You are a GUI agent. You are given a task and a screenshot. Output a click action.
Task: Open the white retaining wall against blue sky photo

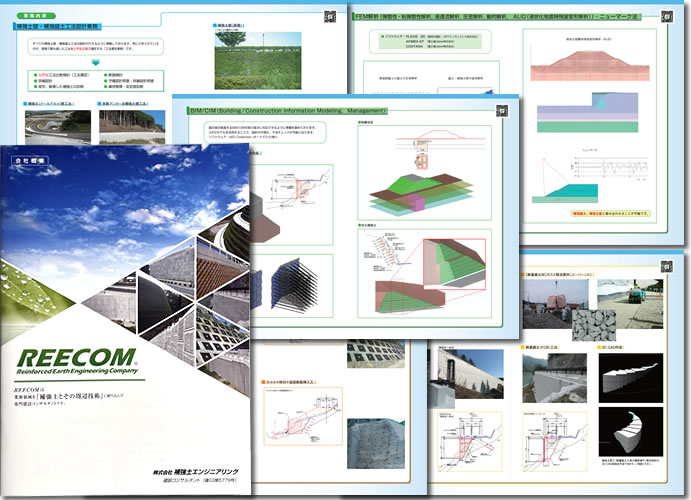(471, 374)
